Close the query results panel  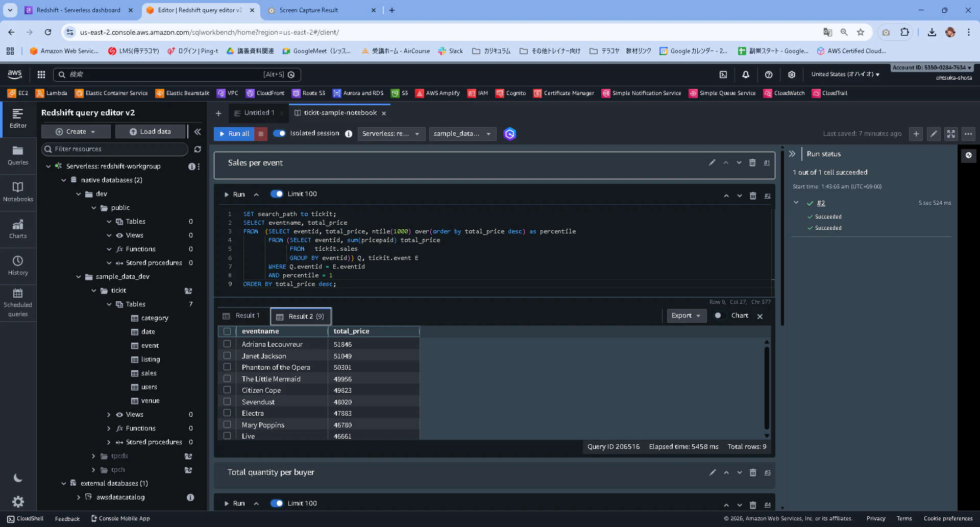point(760,317)
